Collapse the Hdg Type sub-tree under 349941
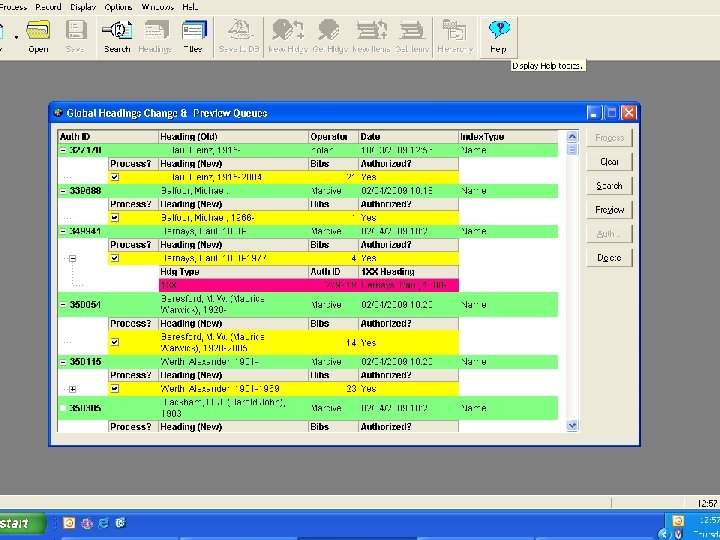This screenshot has height=540, width=720. 72,259
